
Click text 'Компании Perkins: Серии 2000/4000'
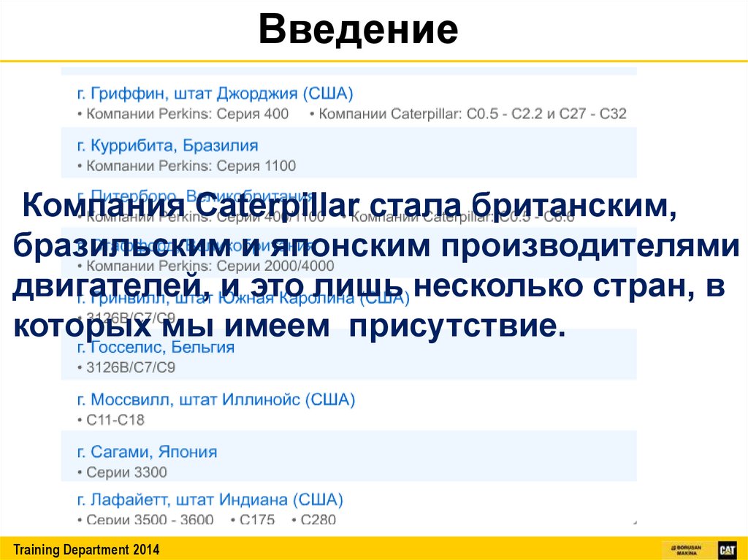click(x=210, y=266)
